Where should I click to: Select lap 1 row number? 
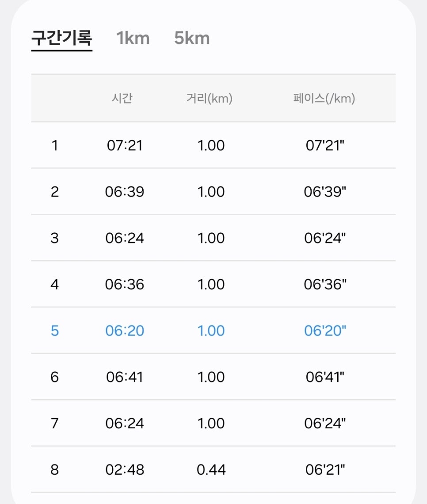coord(55,145)
